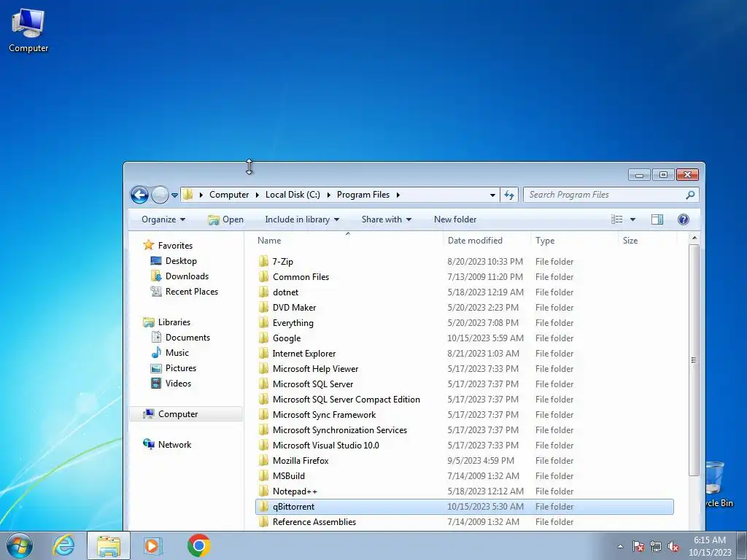Toggle the preview pane icon
This screenshot has width=747, height=560.
coord(657,219)
